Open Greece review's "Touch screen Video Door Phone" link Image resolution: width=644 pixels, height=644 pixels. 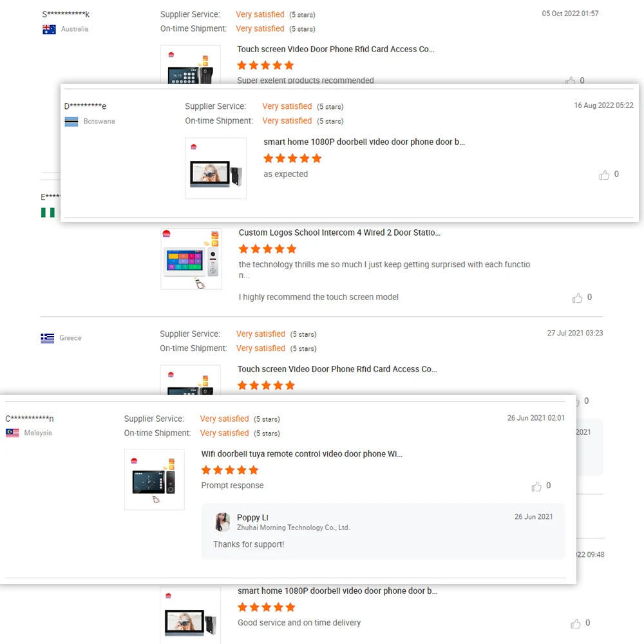(337, 369)
